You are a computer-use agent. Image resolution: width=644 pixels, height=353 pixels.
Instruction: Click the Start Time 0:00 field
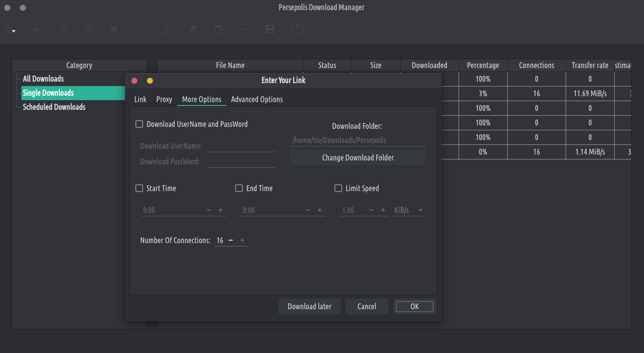(172, 211)
